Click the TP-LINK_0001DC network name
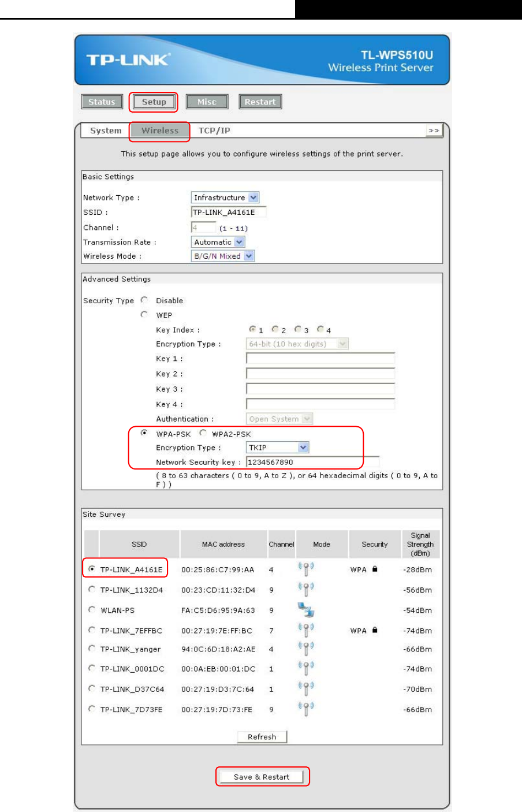This screenshot has height=812, width=522. pos(132,669)
